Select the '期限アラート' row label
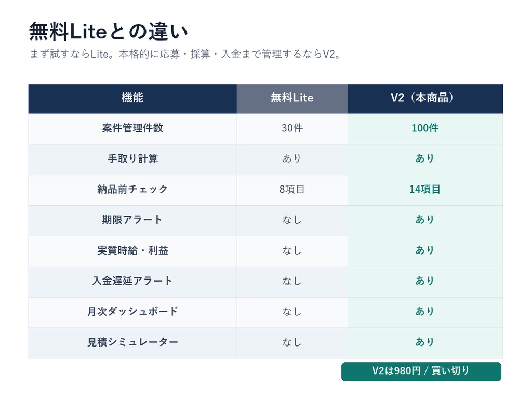 [132, 220]
